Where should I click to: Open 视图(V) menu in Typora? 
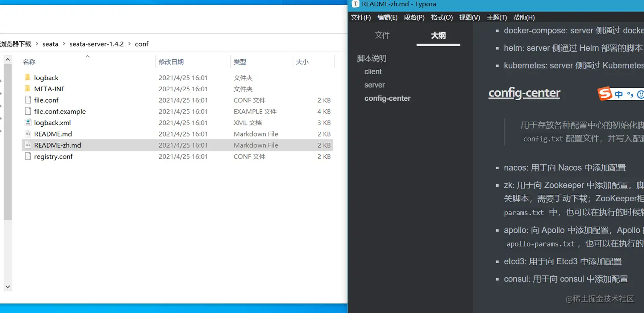pos(469,17)
